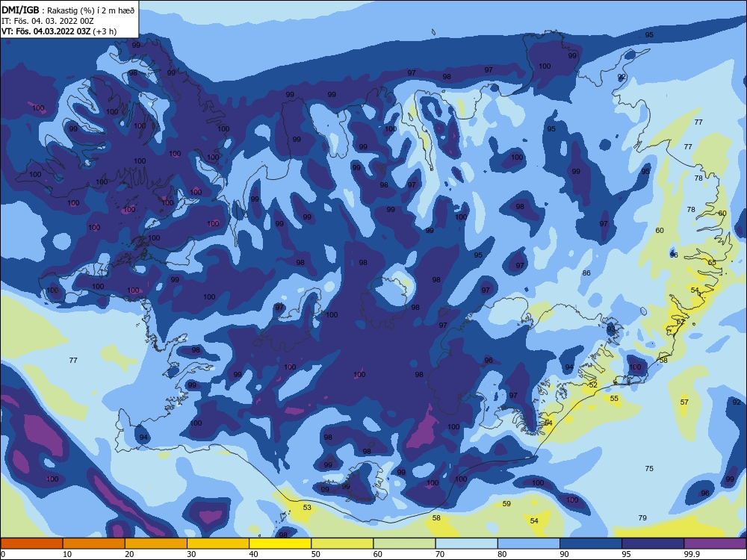The image size is (747, 560).
Task: Click the light blue 80–90 legend swatch
Action: [x=529, y=544]
